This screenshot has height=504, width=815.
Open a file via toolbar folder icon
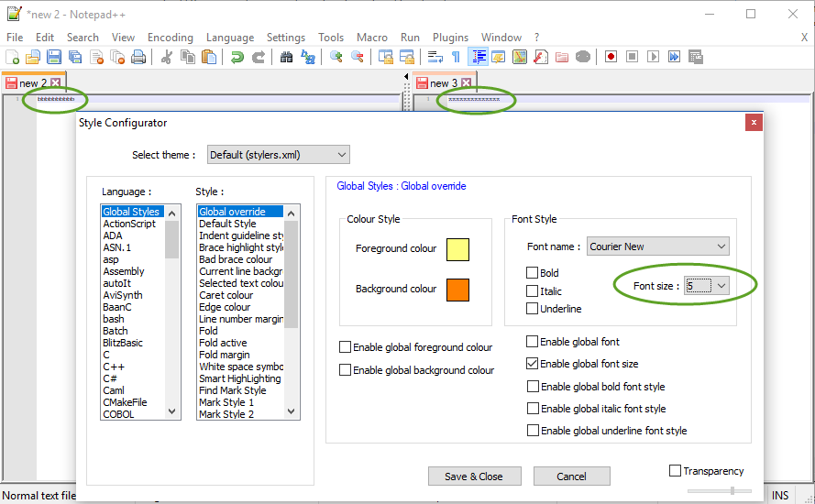pos(33,57)
